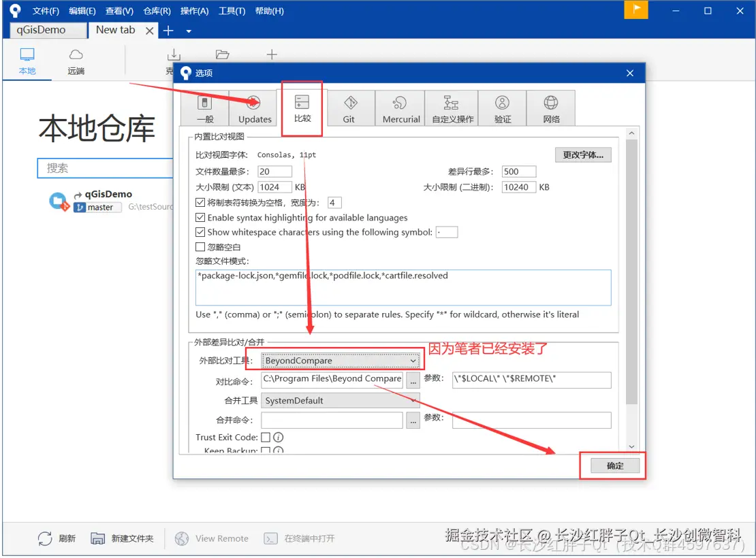Screen dimensions: 756x558
Task: Click the binary size limit field 10240
Action: pos(519,187)
